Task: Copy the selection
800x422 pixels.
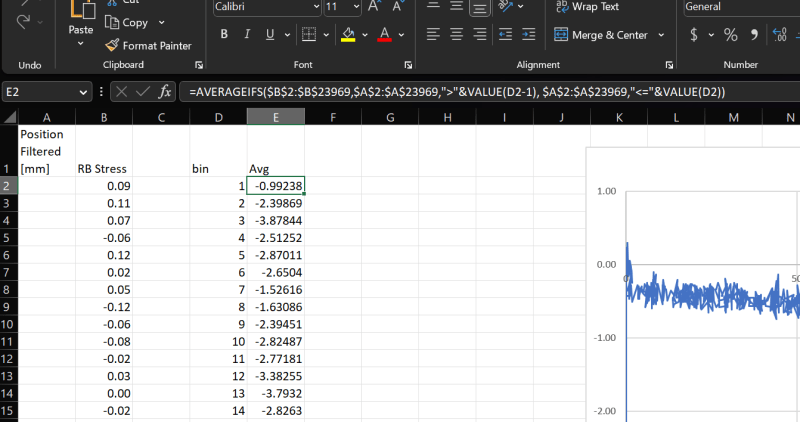Action: coord(127,22)
